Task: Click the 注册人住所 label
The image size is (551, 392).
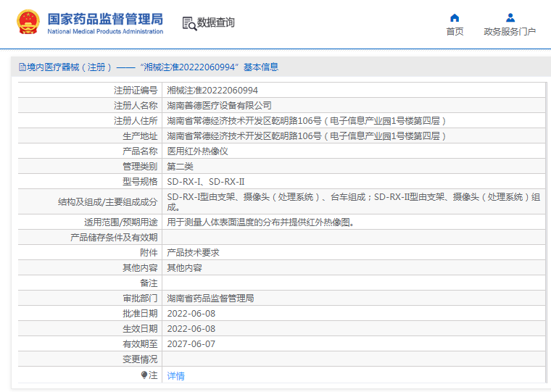Action: point(136,121)
